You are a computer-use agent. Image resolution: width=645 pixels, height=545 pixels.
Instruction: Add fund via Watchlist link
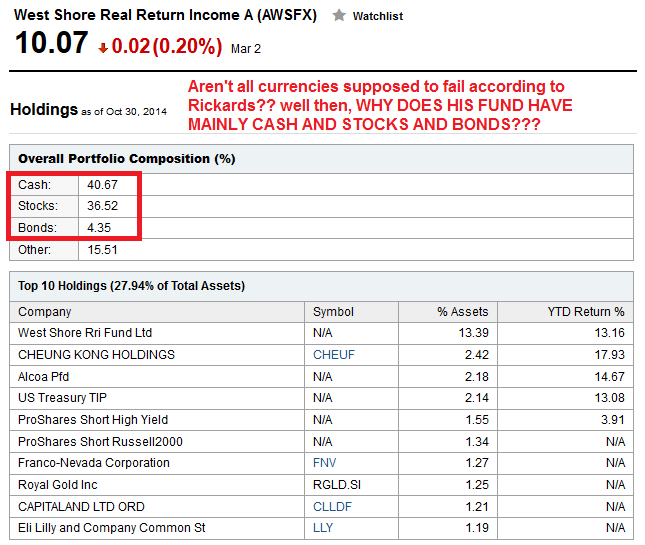point(378,16)
